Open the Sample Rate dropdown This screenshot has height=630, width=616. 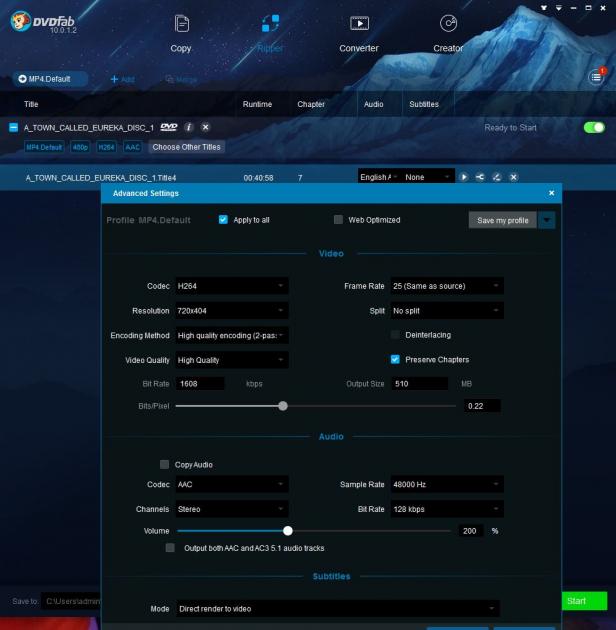pyautogui.click(x=447, y=485)
